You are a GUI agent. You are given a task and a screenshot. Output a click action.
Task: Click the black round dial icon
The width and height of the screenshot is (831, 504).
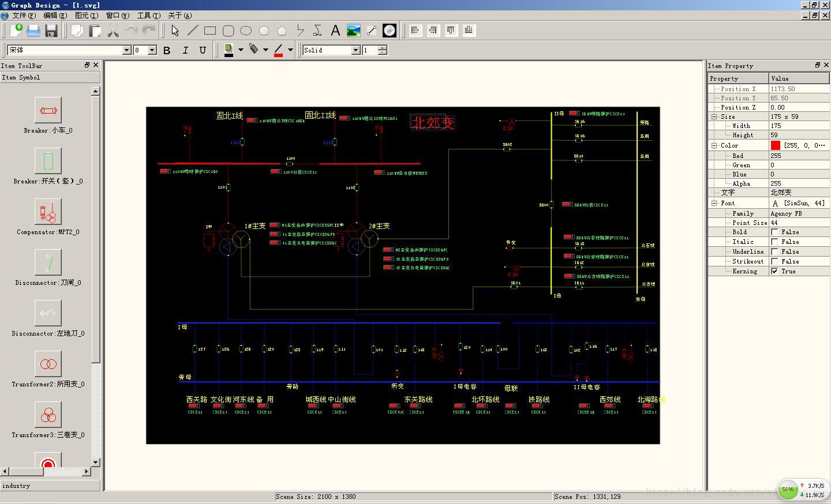tap(390, 31)
